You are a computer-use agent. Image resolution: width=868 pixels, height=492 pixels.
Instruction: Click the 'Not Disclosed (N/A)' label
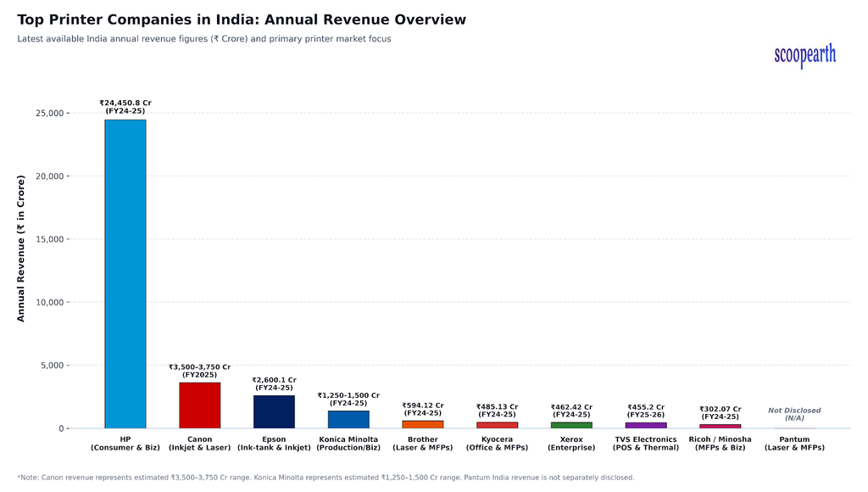(x=794, y=414)
